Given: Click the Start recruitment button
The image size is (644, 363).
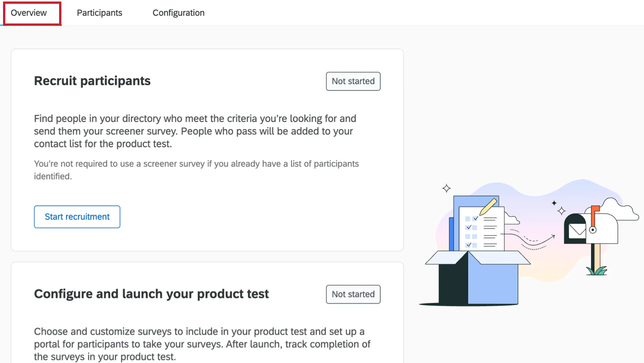Looking at the screenshot, I should [77, 217].
